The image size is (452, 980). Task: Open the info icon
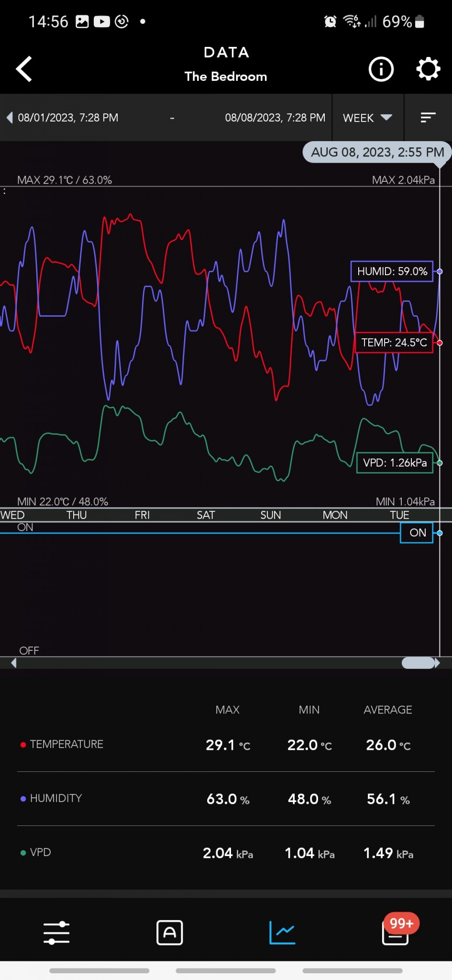tap(381, 69)
